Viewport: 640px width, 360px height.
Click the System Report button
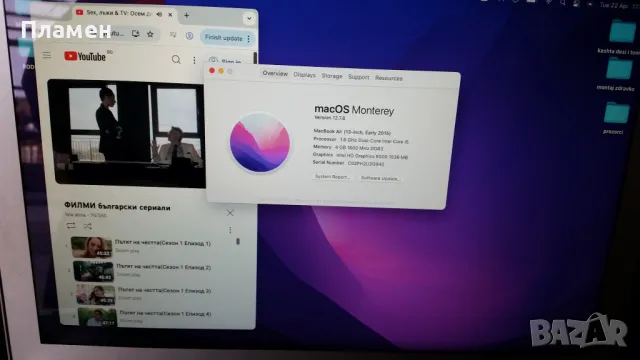point(332,177)
